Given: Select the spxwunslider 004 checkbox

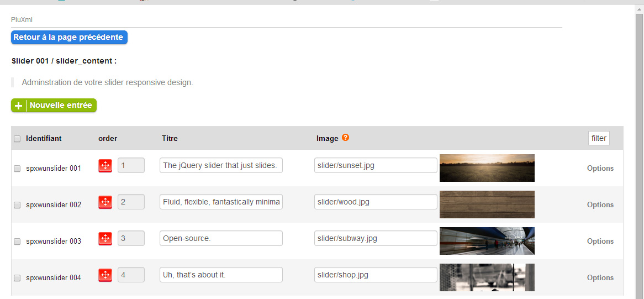Looking at the screenshot, I should coord(17,278).
